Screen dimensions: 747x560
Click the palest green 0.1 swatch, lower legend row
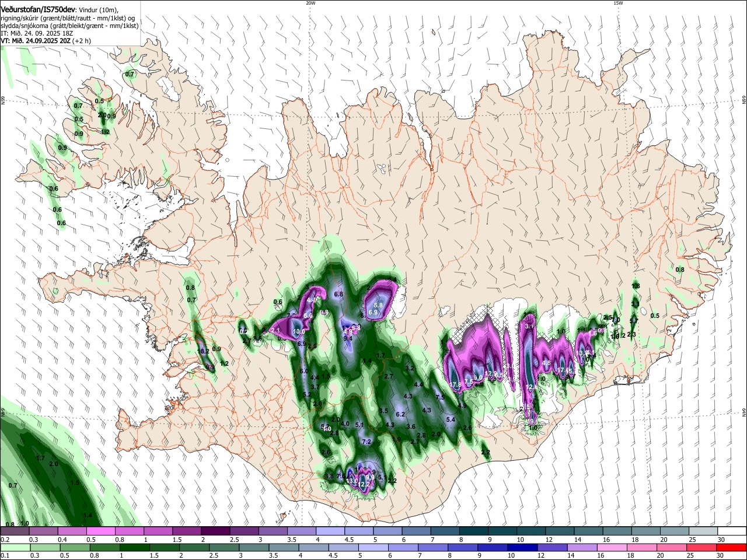coord(15,547)
